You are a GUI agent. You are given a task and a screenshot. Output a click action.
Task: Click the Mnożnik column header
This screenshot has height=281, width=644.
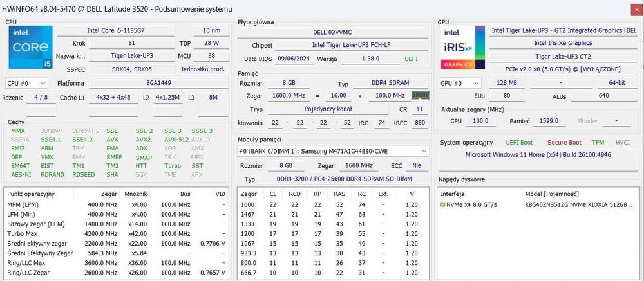[x=135, y=194]
